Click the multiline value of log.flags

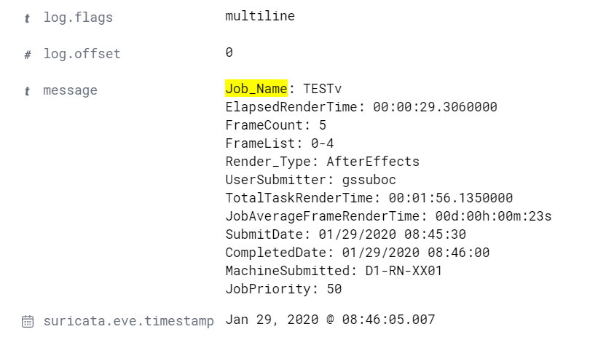click(x=260, y=16)
